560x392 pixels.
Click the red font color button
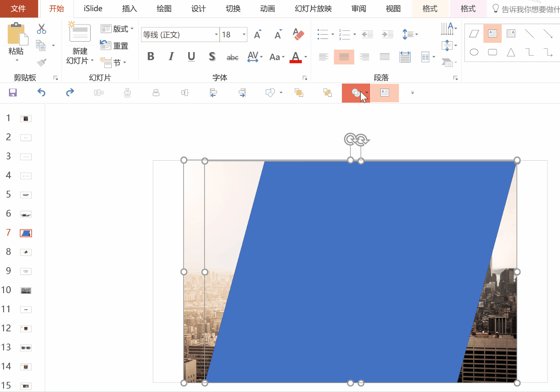[x=296, y=57]
